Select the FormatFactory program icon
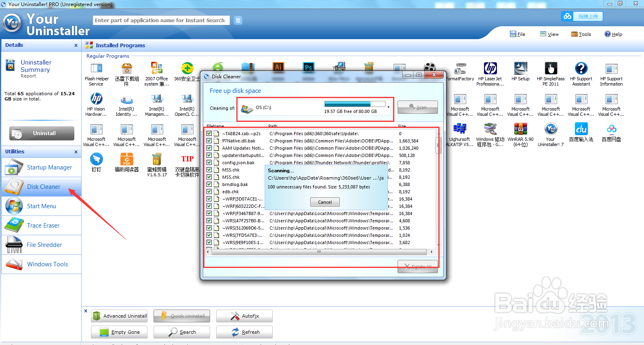This screenshot has width=644, height=345. tap(460, 72)
